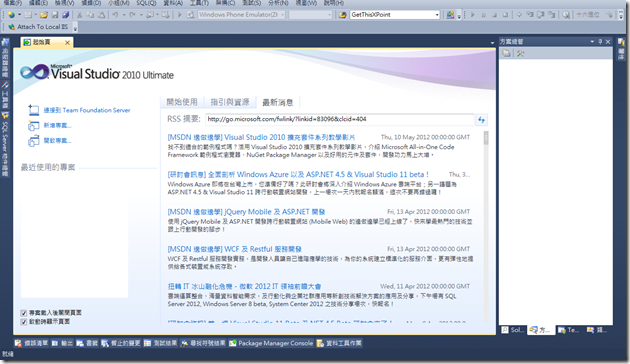The image size is (630, 364).
Task: Open the Solution panel window position dropdown arrow
Action: pyautogui.click(x=592, y=41)
